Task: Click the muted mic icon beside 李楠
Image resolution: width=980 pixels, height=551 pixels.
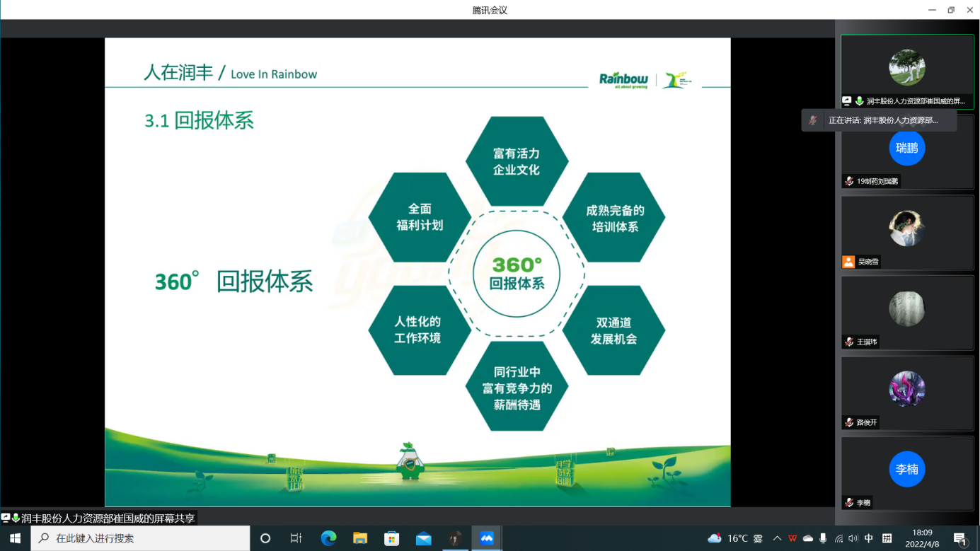Action: coord(848,502)
